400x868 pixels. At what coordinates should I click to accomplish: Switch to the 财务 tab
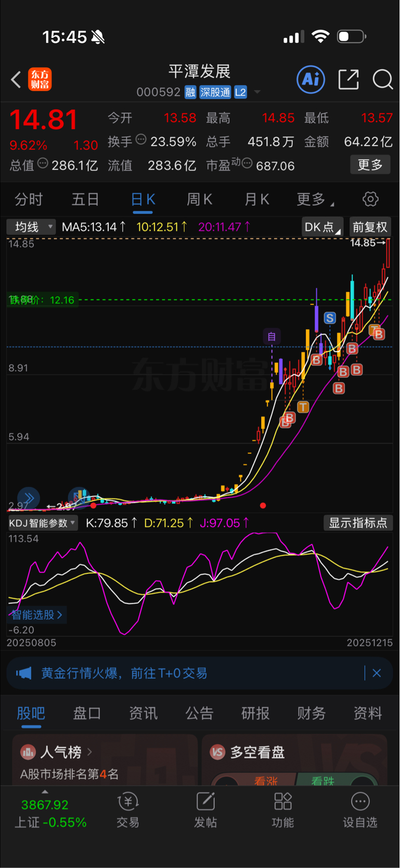point(312,713)
